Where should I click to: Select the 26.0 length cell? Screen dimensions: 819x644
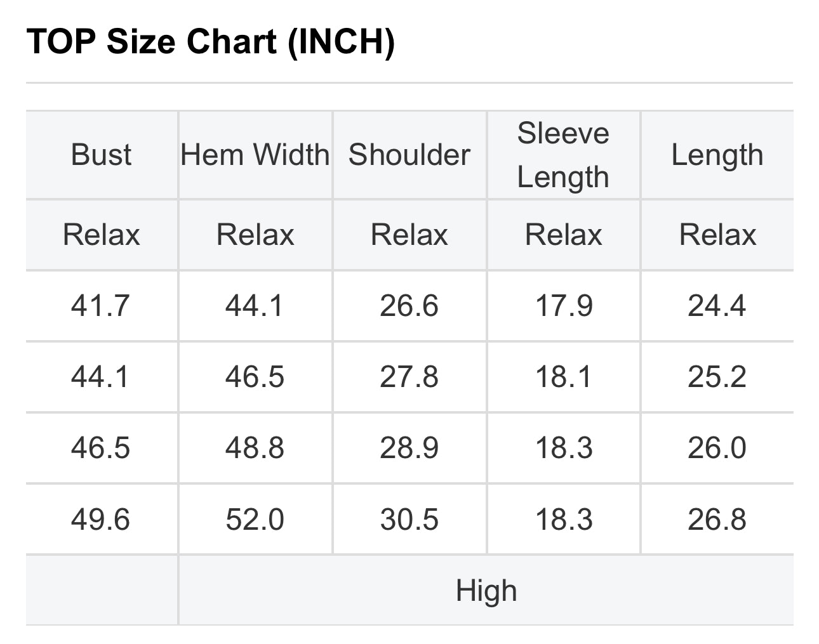[x=717, y=448]
